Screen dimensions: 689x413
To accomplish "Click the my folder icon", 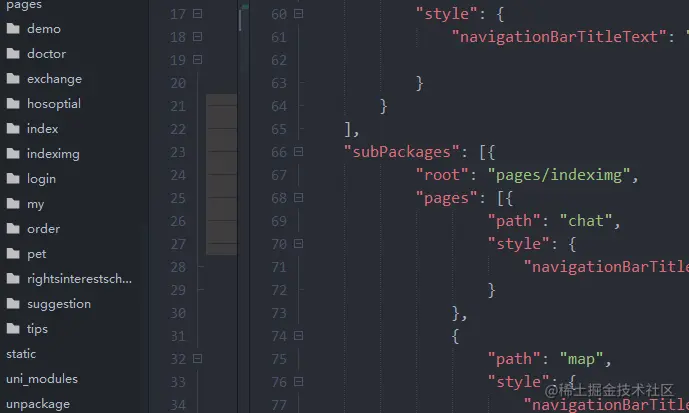I will coord(13,204).
